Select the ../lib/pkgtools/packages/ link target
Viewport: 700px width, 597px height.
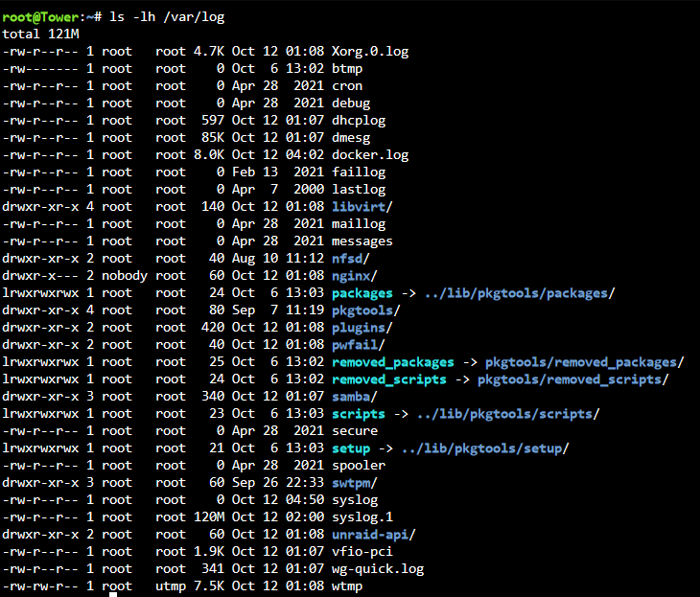click(520, 293)
